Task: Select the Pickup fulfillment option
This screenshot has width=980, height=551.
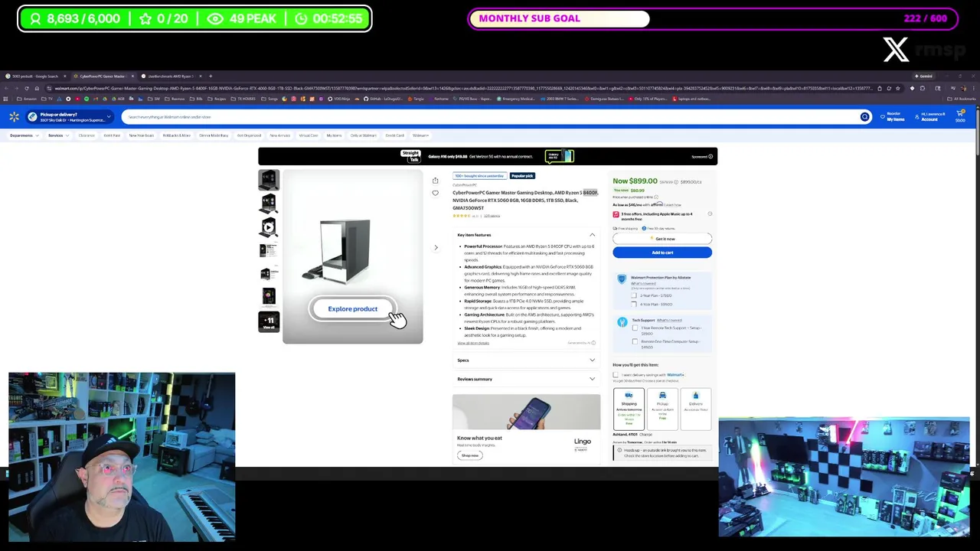Action: point(662,409)
